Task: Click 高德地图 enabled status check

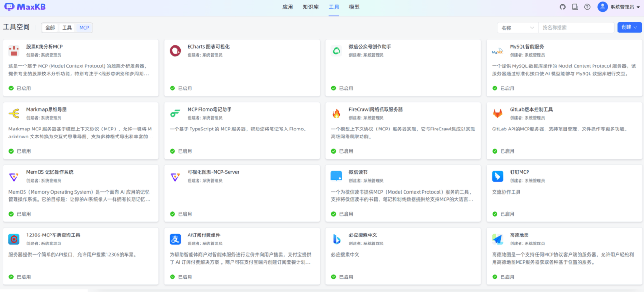Action: point(495,277)
